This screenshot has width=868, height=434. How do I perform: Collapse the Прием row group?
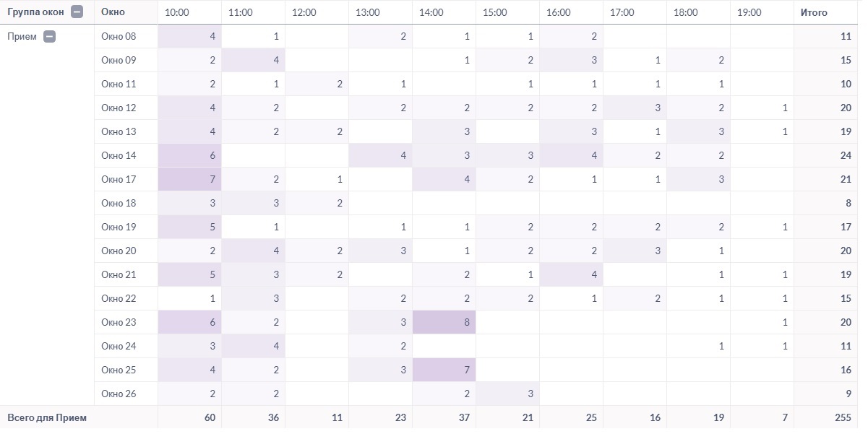(49, 36)
